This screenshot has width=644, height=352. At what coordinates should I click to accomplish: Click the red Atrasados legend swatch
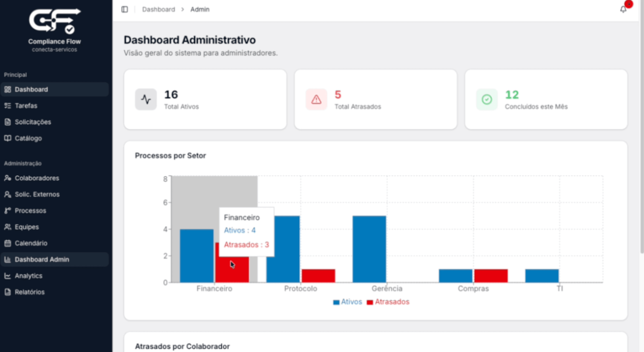coord(370,302)
